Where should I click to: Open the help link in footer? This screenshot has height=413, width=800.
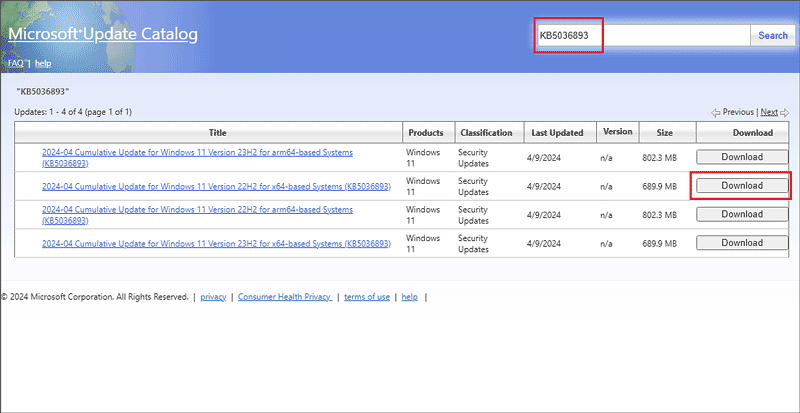coord(409,297)
